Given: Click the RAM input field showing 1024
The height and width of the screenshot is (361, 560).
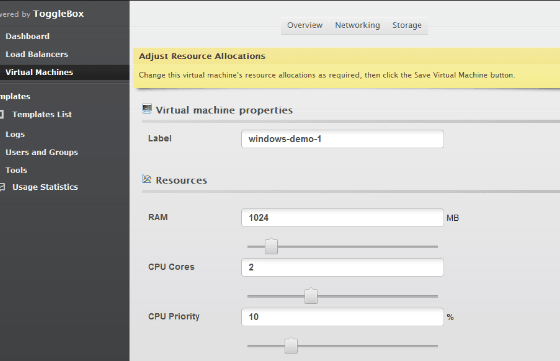Looking at the screenshot, I should tap(342, 217).
